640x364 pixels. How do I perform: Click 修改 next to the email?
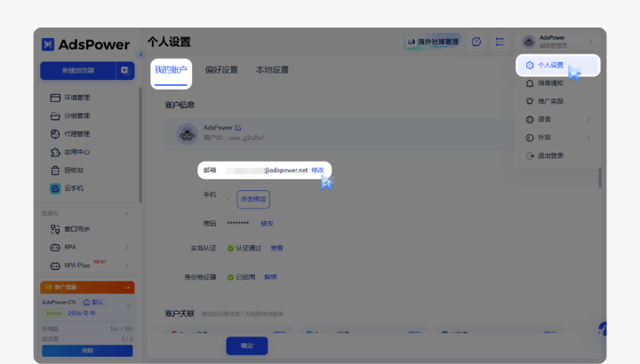(317, 170)
